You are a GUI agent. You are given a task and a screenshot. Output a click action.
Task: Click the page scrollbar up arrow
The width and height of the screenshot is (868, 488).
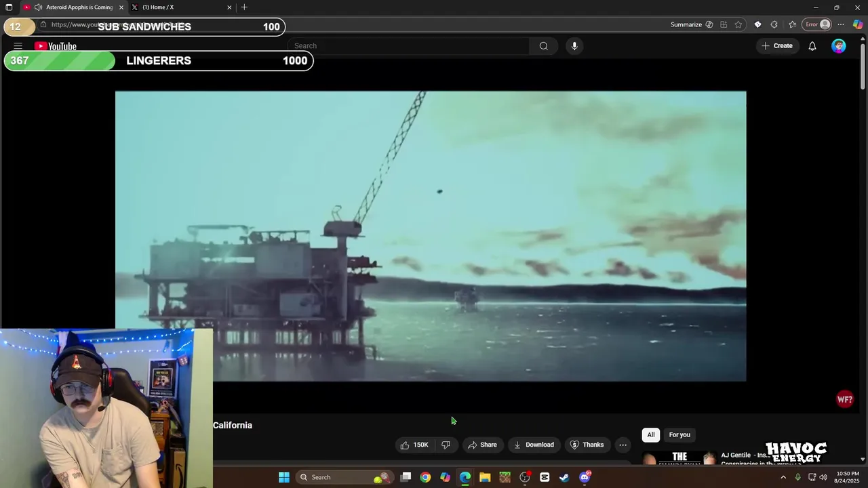(863, 39)
